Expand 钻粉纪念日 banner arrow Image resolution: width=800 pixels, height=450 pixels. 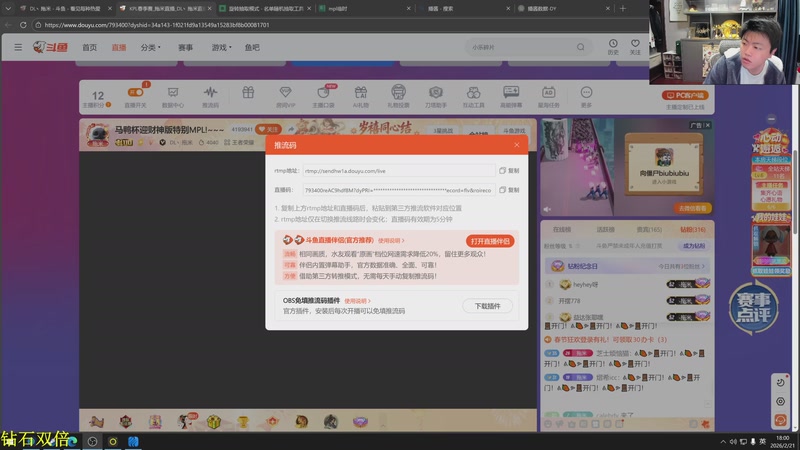pyautogui.click(x=703, y=266)
